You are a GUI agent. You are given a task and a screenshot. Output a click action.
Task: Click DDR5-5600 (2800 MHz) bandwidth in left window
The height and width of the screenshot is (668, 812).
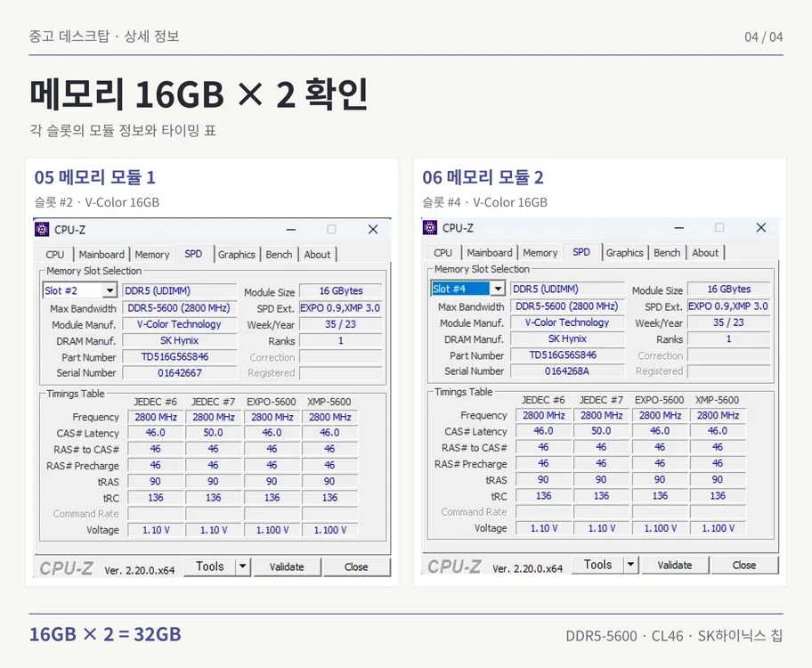pyautogui.click(x=180, y=308)
